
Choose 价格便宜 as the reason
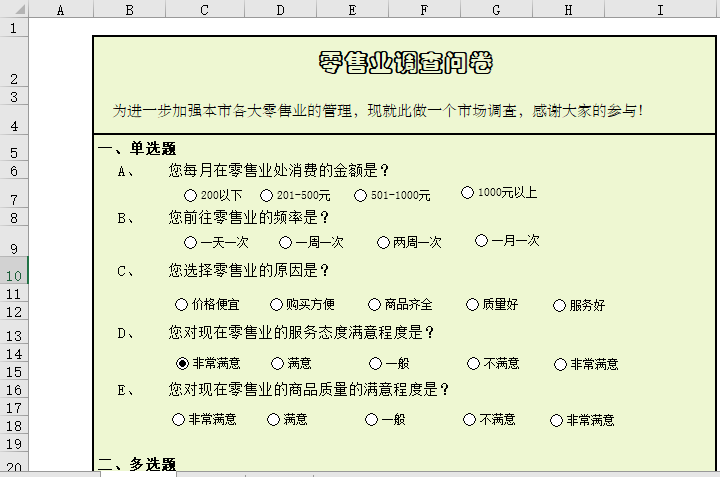coord(181,305)
